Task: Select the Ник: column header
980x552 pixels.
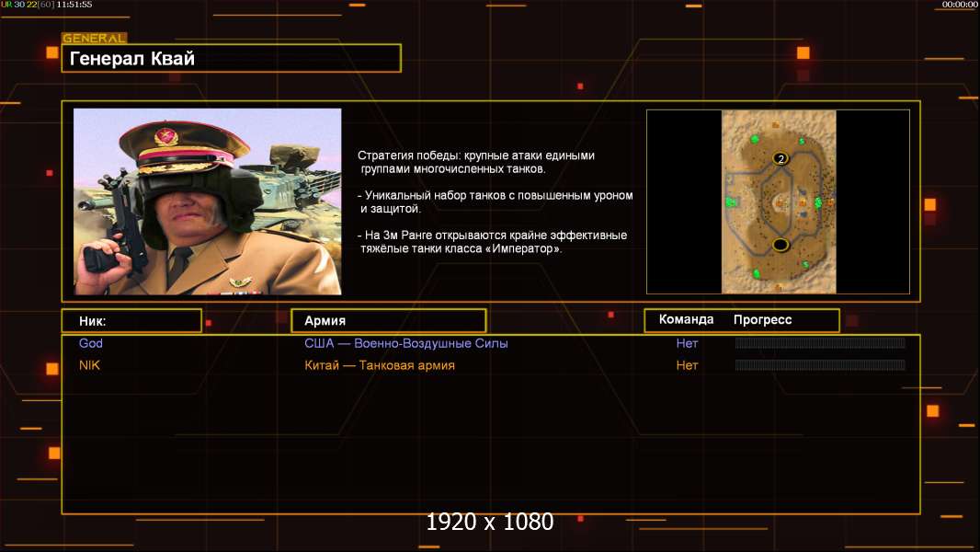Action: 131,321
